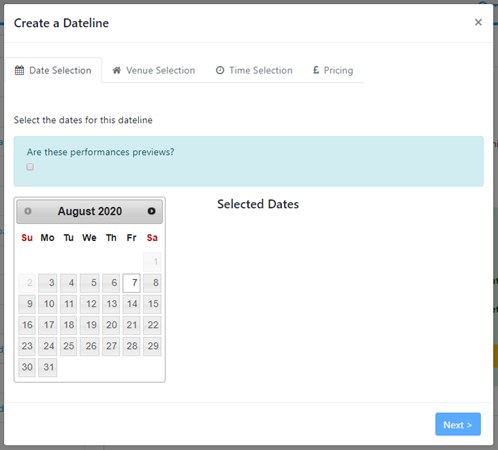Open the Time Selection tab
The image size is (498, 450).
[x=254, y=70]
